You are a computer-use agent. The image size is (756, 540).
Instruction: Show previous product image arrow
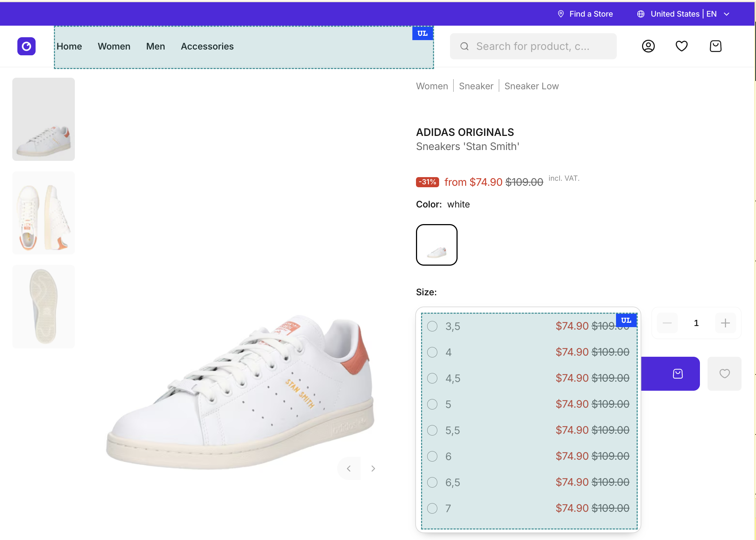click(349, 469)
